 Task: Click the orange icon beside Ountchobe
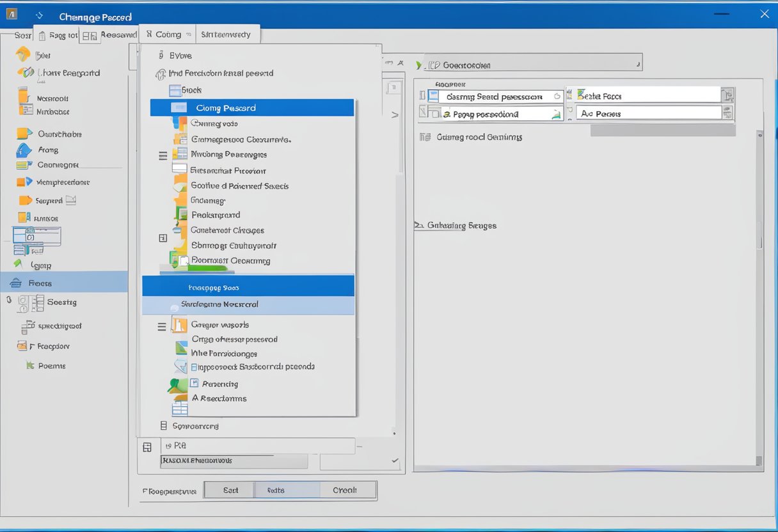coord(24,134)
